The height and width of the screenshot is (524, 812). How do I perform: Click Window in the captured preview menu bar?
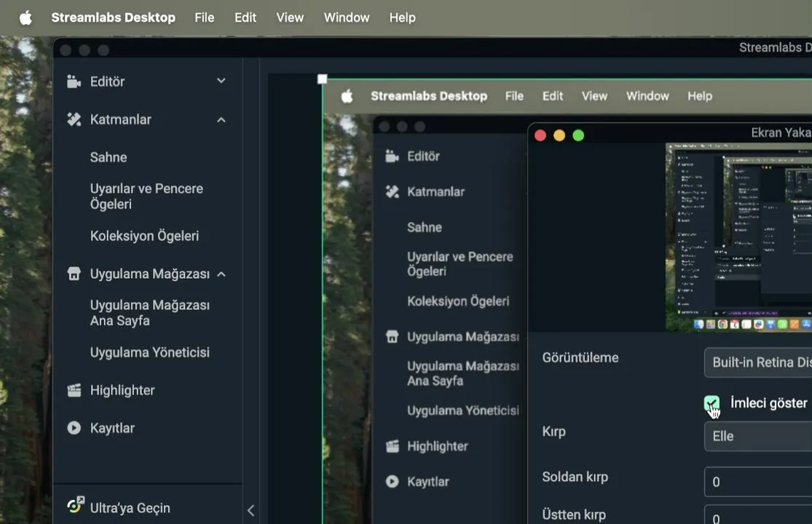coord(647,96)
